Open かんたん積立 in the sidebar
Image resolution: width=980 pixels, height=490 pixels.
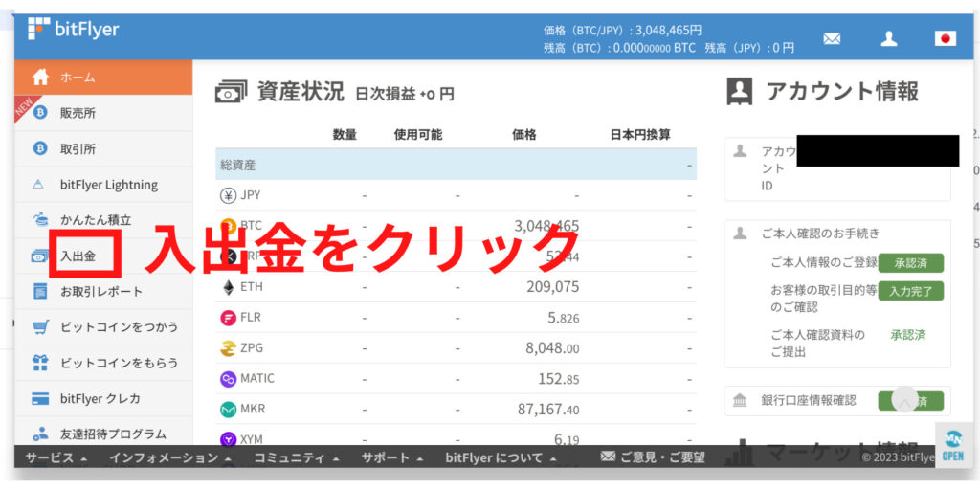click(x=103, y=220)
